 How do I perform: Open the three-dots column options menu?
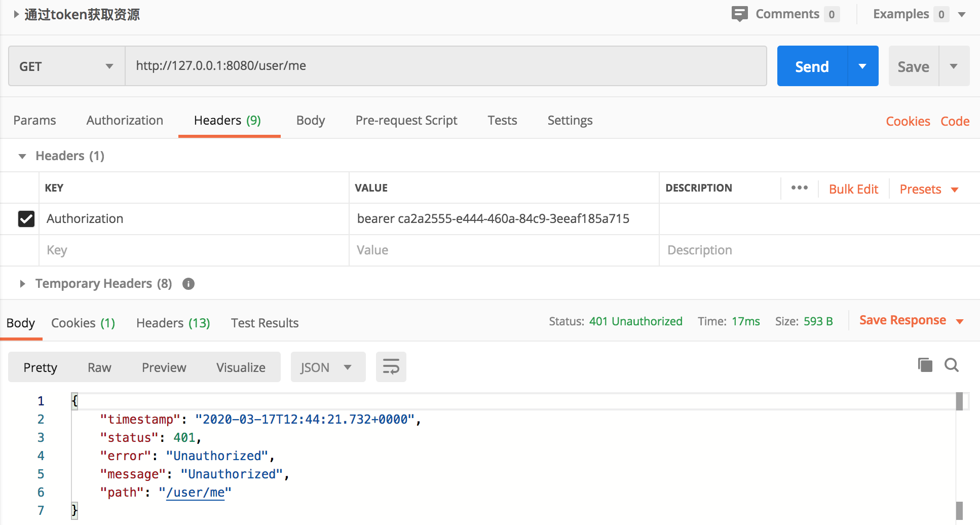799,188
